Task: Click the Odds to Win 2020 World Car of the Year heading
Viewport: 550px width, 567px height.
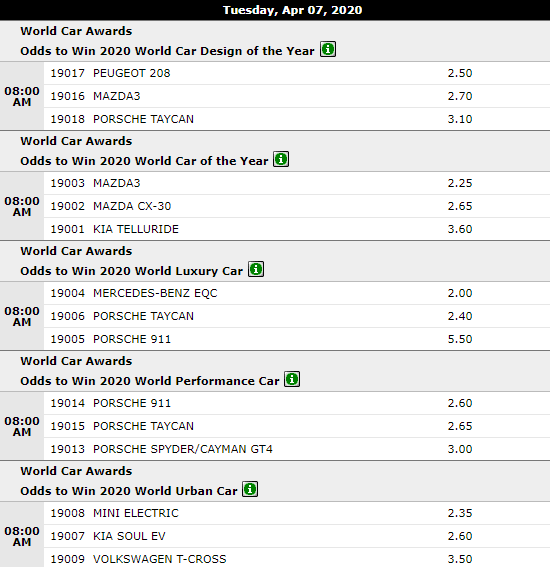Action: [x=144, y=161]
